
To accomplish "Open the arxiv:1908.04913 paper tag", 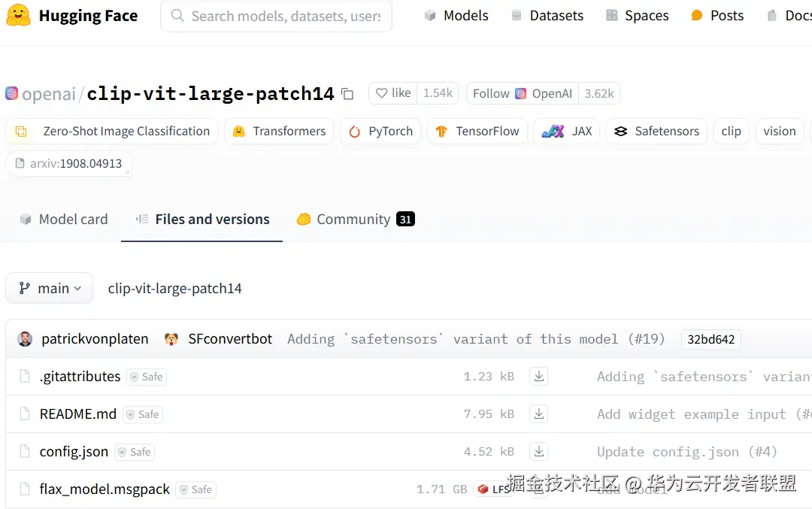I will [x=69, y=164].
